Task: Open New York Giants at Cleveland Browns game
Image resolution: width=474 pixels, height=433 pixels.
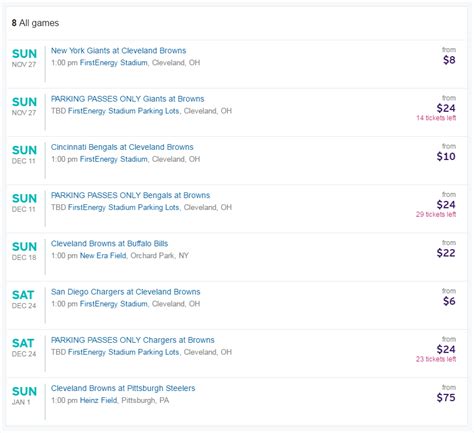Action: click(118, 51)
